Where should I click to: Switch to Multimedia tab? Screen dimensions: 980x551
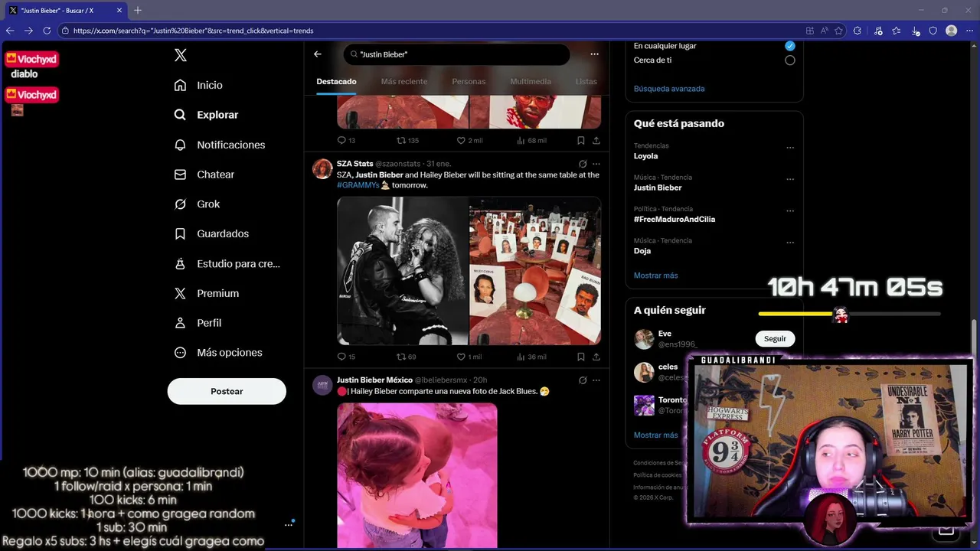[x=531, y=81]
